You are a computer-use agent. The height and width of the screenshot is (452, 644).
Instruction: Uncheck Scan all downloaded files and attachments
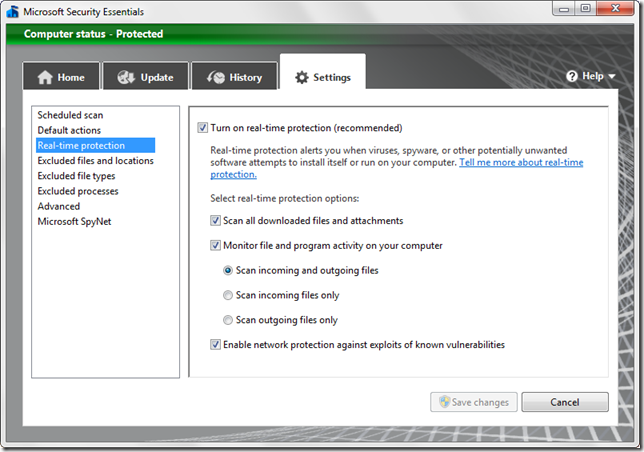(215, 220)
